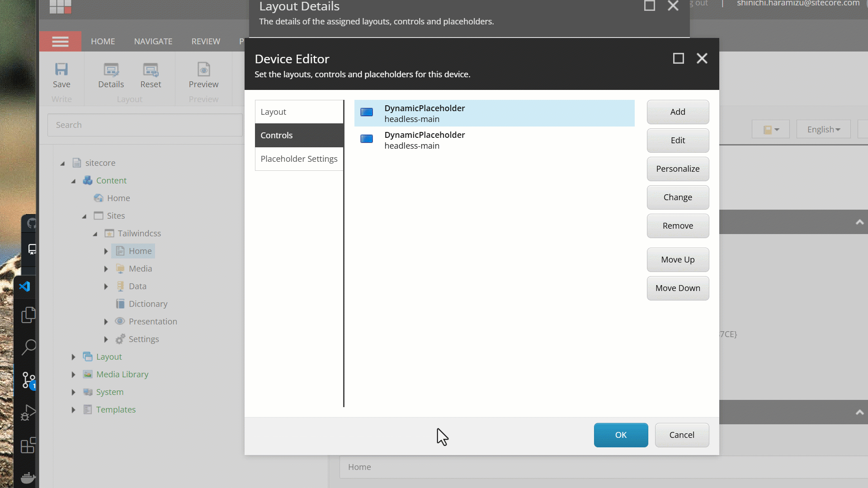Select Home item under Tailwindcss site

tap(140, 250)
